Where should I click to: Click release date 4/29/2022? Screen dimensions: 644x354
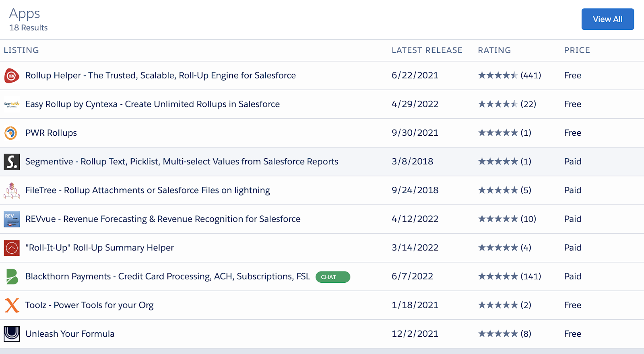(415, 104)
